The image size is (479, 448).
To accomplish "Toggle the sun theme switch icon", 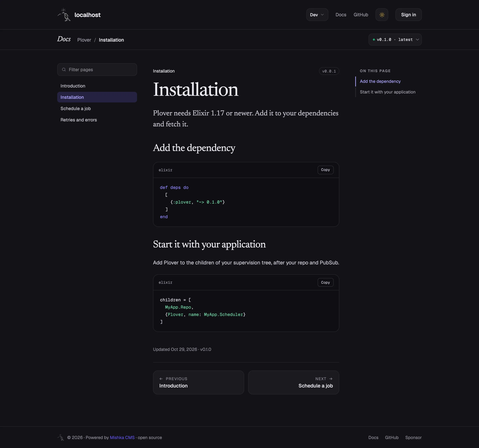I will coord(382,15).
